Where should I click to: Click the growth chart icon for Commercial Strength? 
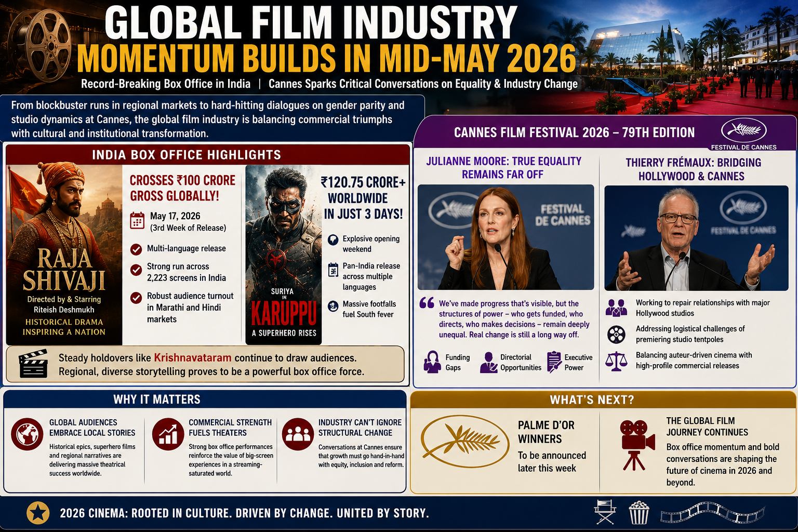[x=168, y=434]
